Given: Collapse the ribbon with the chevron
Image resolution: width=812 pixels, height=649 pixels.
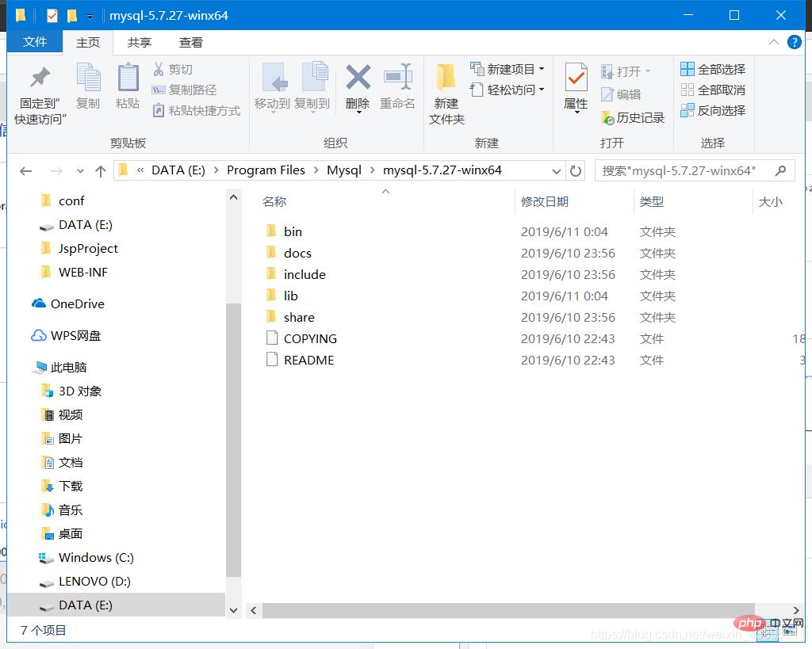Looking at the screenshot, I should tap(775, 43).
